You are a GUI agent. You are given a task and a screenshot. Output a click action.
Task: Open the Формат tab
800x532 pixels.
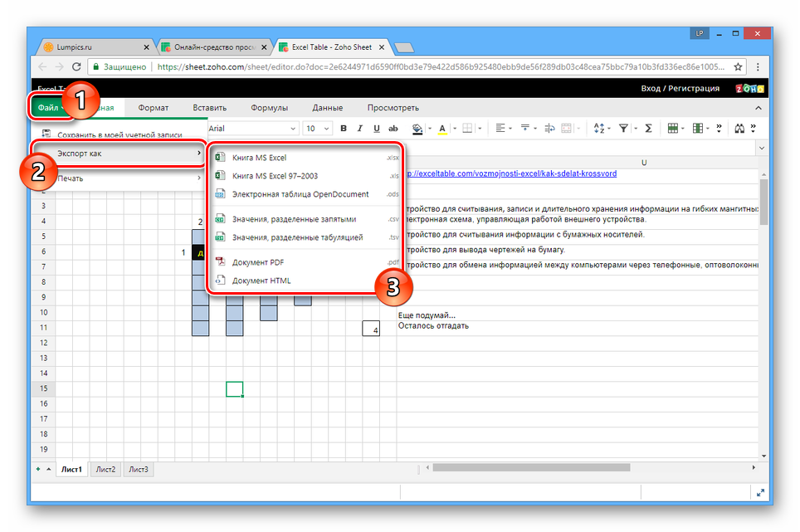(x=153, y=108)
